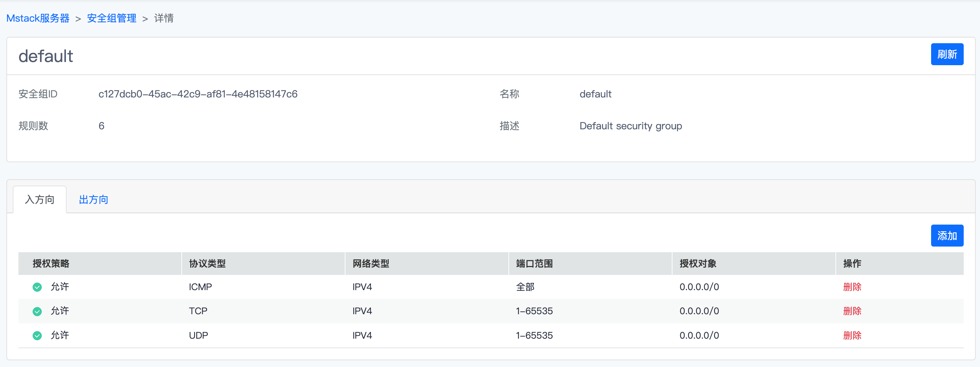Click the UDP row 0.0.0.0/0 cell
The height and width of the screenshot is (367, 980).
[x=699, y=335]
